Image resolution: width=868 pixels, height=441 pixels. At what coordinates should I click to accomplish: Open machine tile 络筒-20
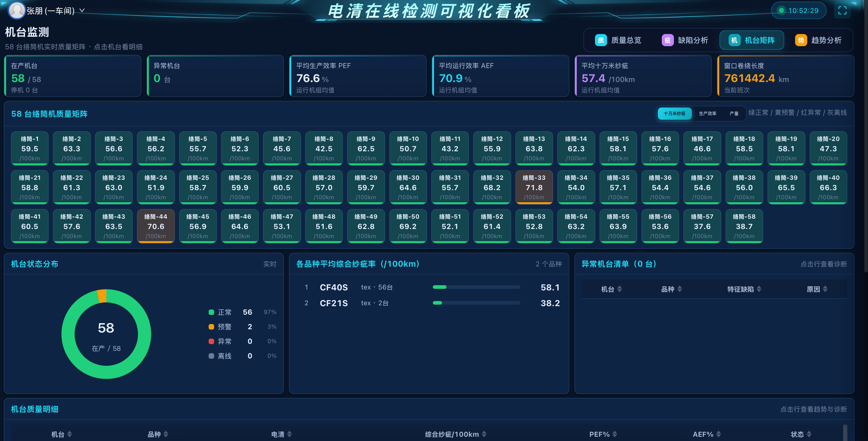pyautogui.click(x=828, y=148)
